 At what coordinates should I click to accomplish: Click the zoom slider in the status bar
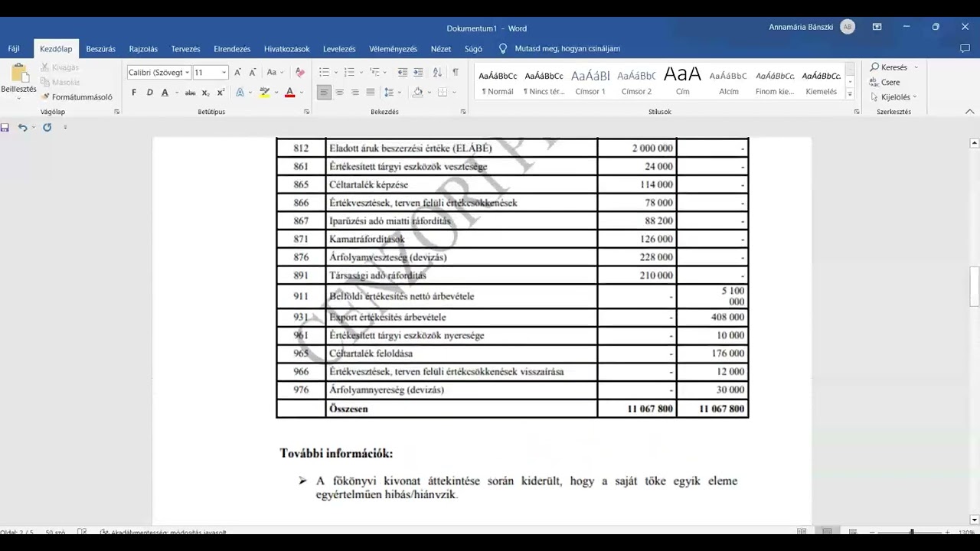point(911,532)
